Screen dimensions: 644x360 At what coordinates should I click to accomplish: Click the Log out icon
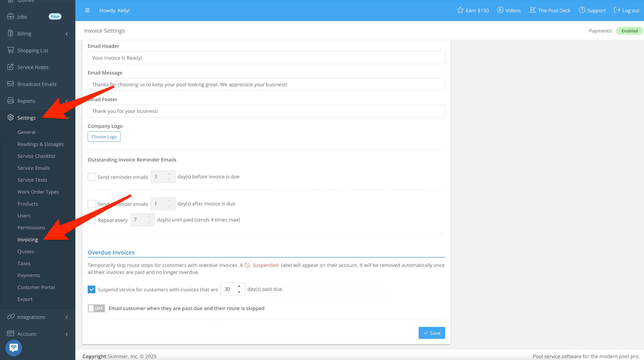coord(617,10)
